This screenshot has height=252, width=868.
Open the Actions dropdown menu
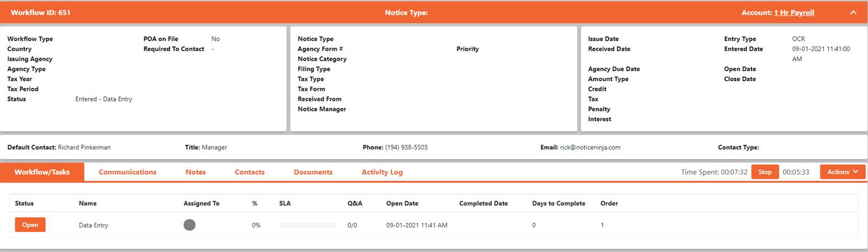coord(842,172)
